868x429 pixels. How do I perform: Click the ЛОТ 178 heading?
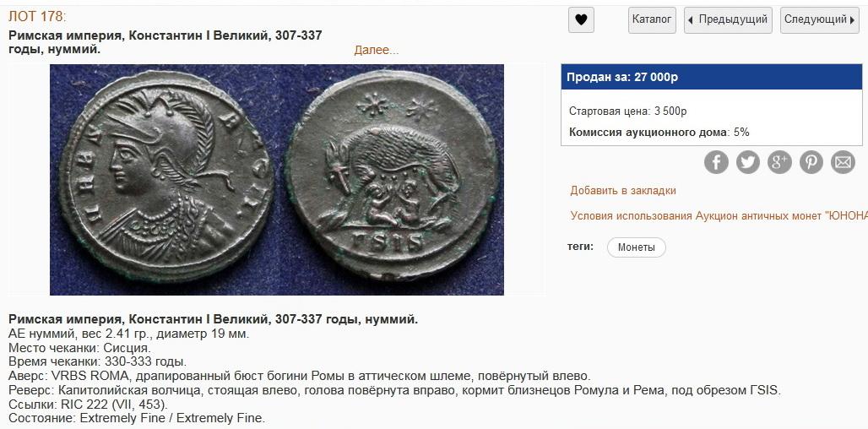pyautogui.click(x=37, y=17)
